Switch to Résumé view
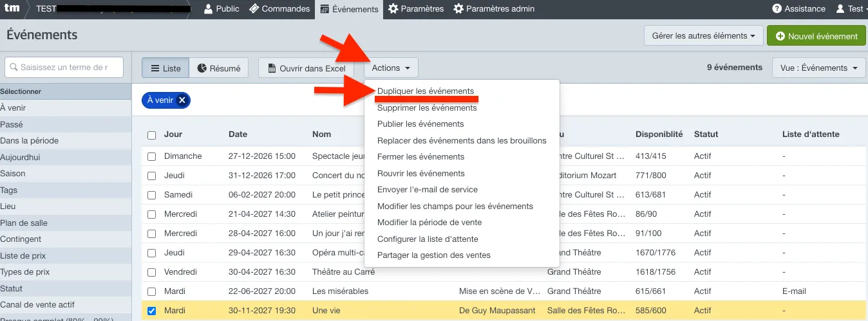This screenshot has width=868, height=321. 219,68
